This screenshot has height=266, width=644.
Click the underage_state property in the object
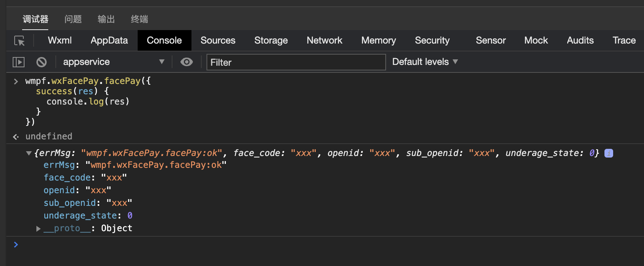[80, 216]
